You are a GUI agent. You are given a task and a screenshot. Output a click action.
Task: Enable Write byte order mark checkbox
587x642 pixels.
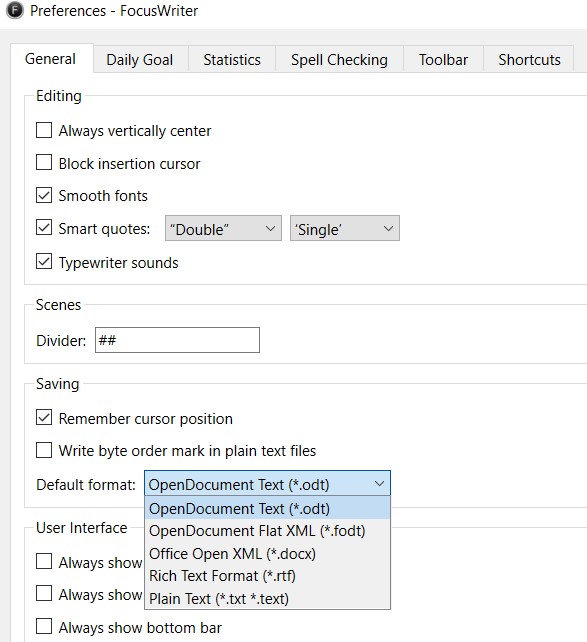click(44, 450)
